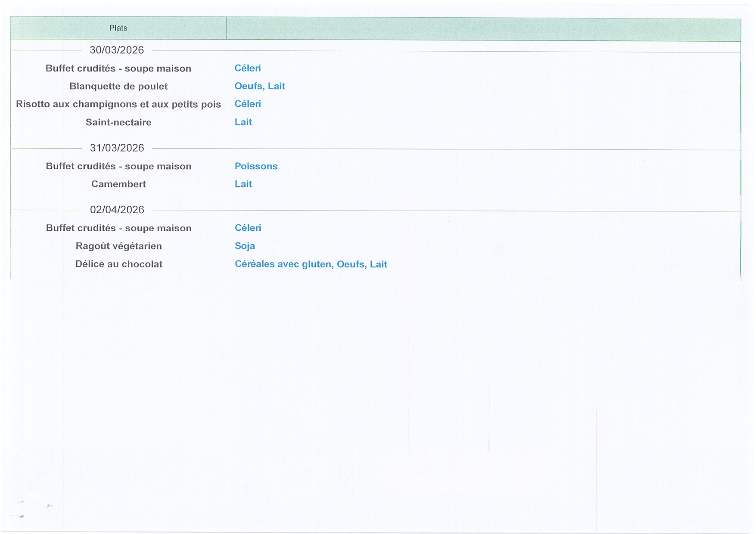Select Risotto aux champignons et aux petits pois
756x534 pixels.
coord(118,104)
